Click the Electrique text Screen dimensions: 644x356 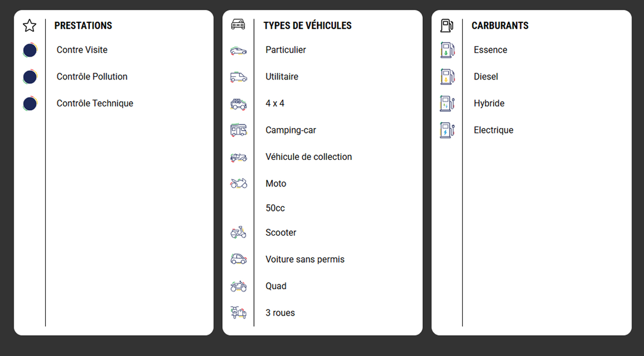(x=493, y=130)
